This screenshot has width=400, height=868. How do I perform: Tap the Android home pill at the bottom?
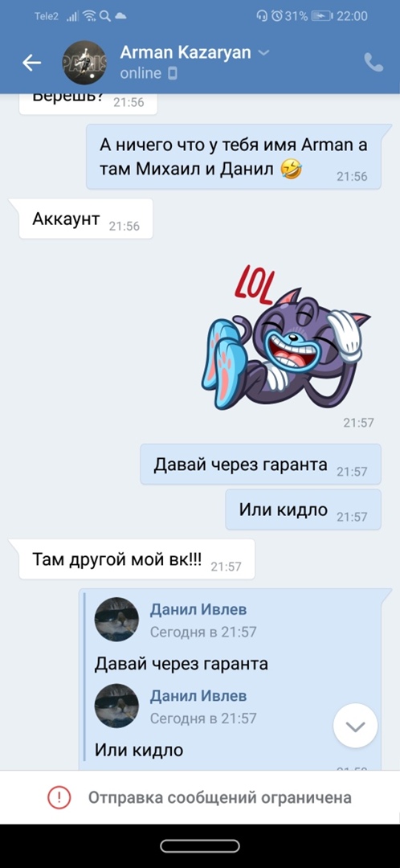pos(200,845)
